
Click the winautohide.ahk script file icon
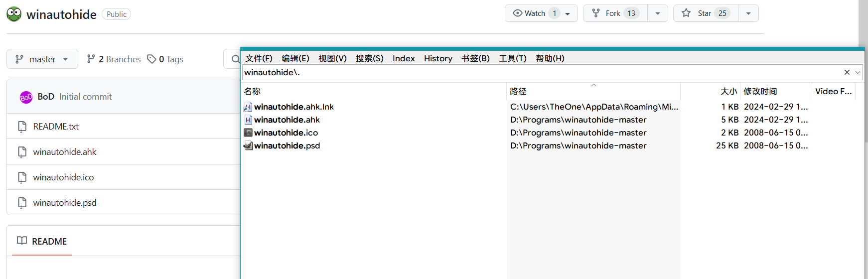click(248, 120)
